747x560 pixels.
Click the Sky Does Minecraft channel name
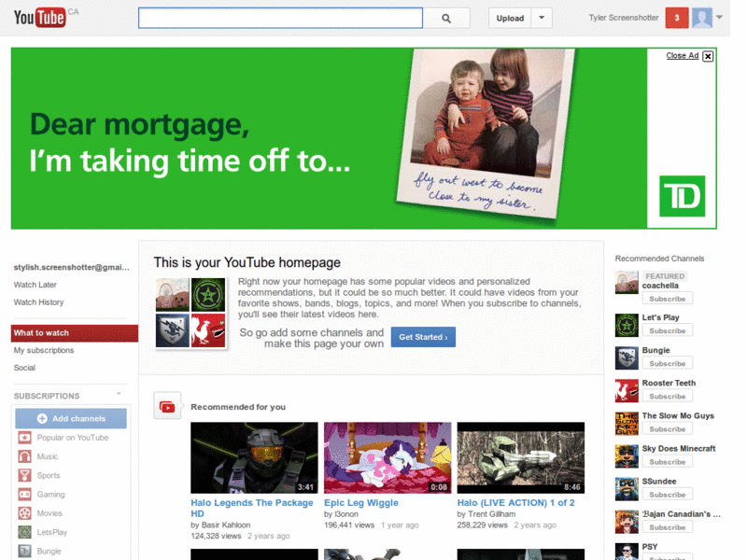[679, 448]
